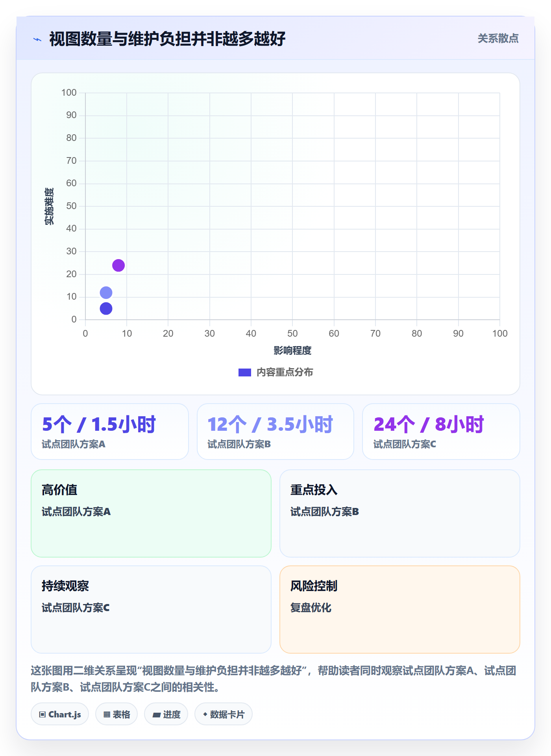Screen dimensions: 551x756
Task: Click the 表格 tag chip
Action: (116, 714)
